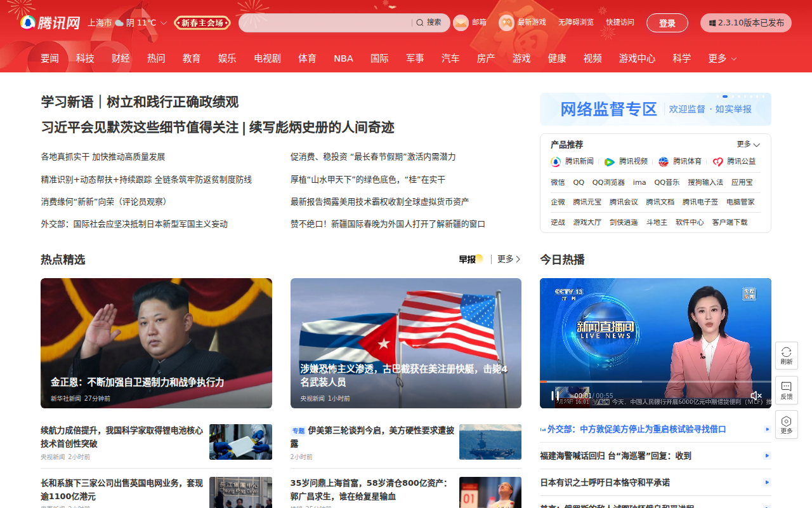Open the 邮箱 mail icon

pyautogui.click(x=461, y=23)
